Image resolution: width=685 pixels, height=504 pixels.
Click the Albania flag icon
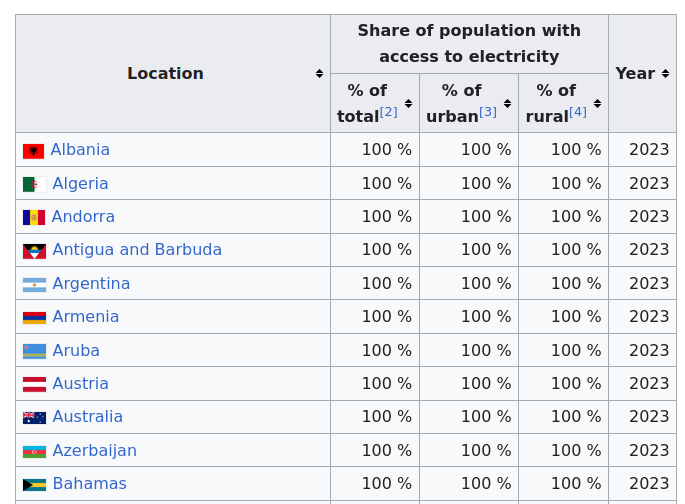[34, 151]
